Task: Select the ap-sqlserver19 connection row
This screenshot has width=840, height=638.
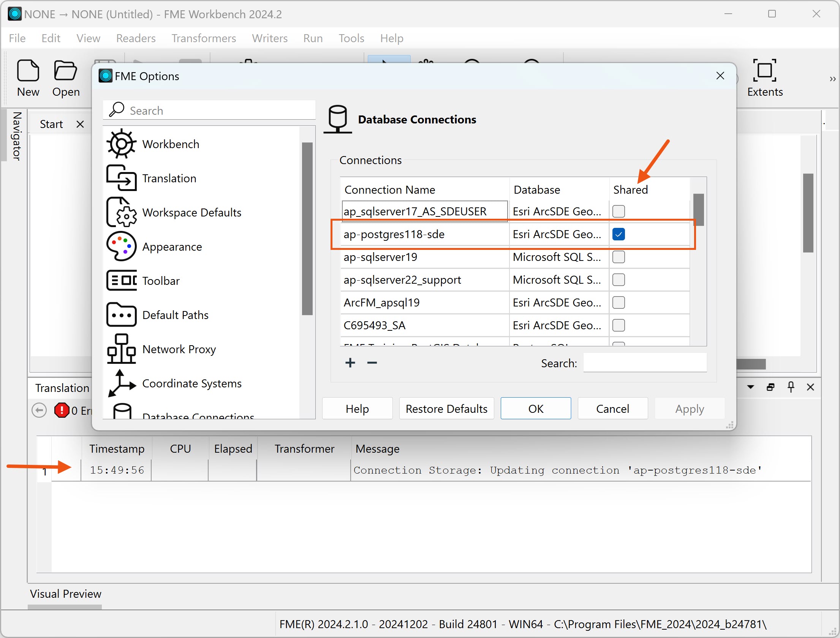Action: coord(515,257)
